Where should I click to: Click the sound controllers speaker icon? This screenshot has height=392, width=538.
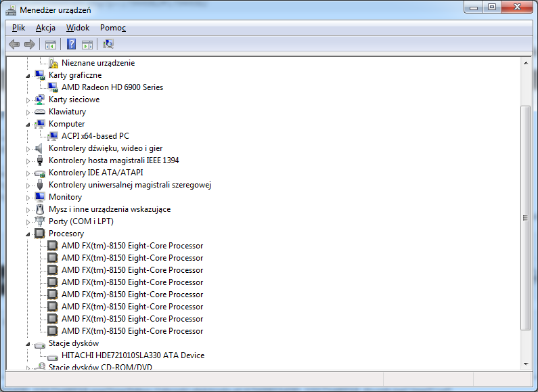pos(39,148)
